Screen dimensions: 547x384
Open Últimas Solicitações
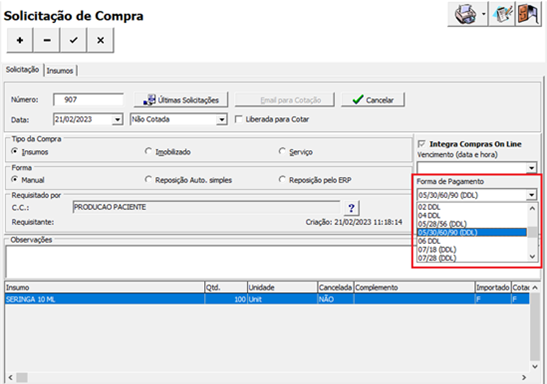click(181, 100)
